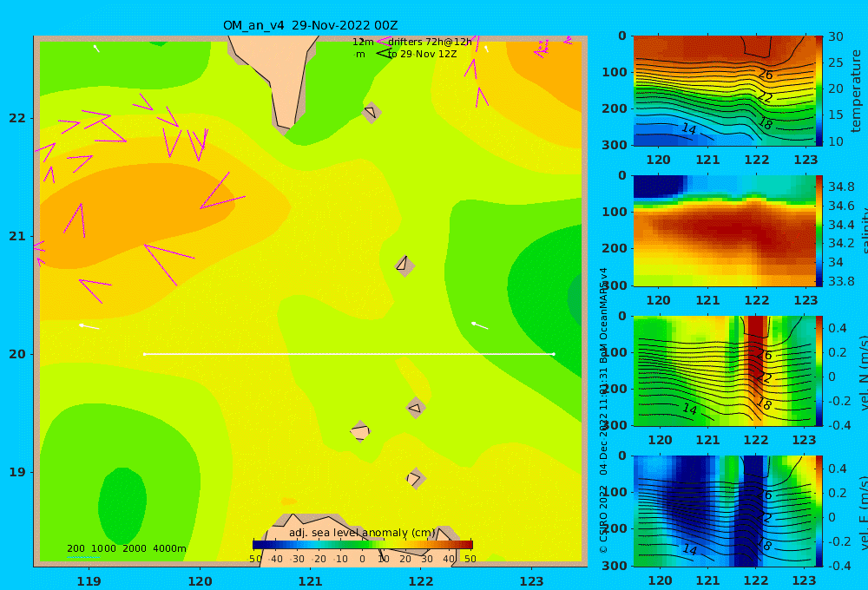Click the small island near 122°E, 20.7°N
Screen dimensions: 868x590
pyautogui.click(x=404, y=265)
